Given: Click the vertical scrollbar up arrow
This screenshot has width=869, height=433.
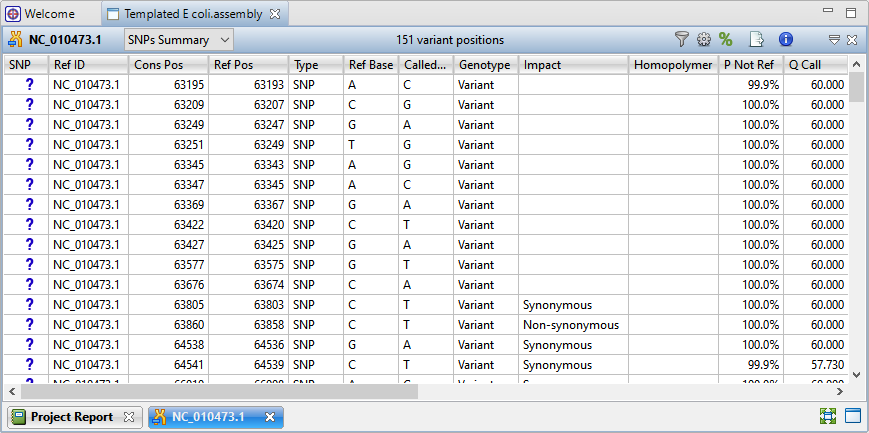Looking at the screenshot, I should (x=856, y=63).
